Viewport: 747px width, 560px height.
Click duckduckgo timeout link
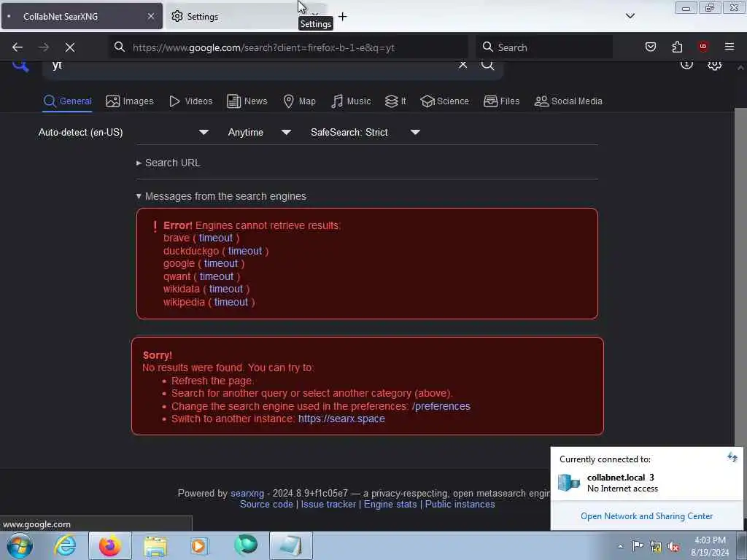[245, 251]
